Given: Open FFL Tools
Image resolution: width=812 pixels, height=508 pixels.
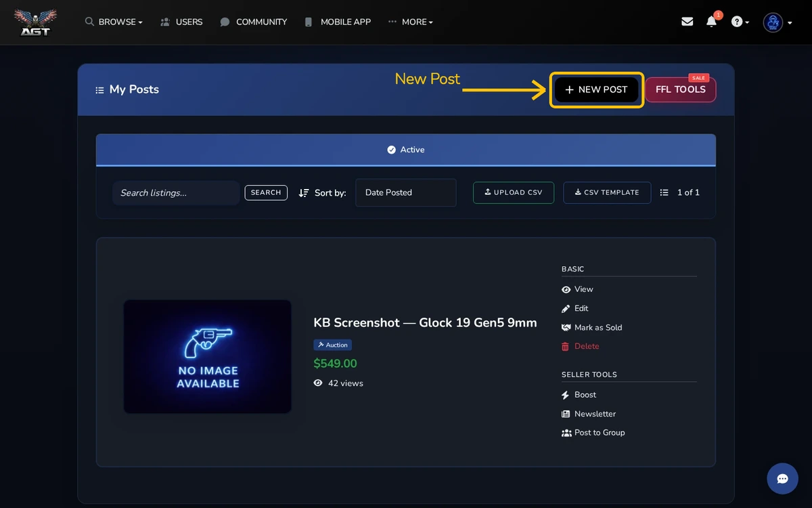Looking at the screenshot, I should click(681, 89).
